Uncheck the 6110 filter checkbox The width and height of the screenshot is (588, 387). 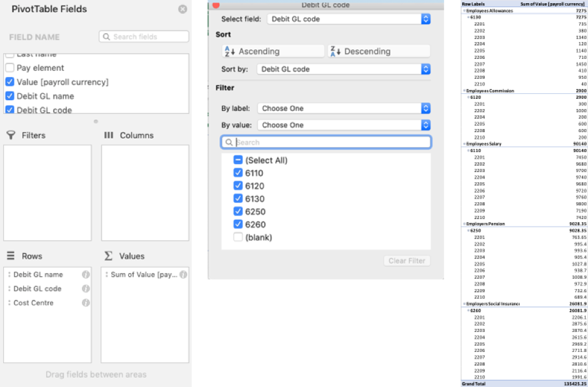(x=238, y=173)
